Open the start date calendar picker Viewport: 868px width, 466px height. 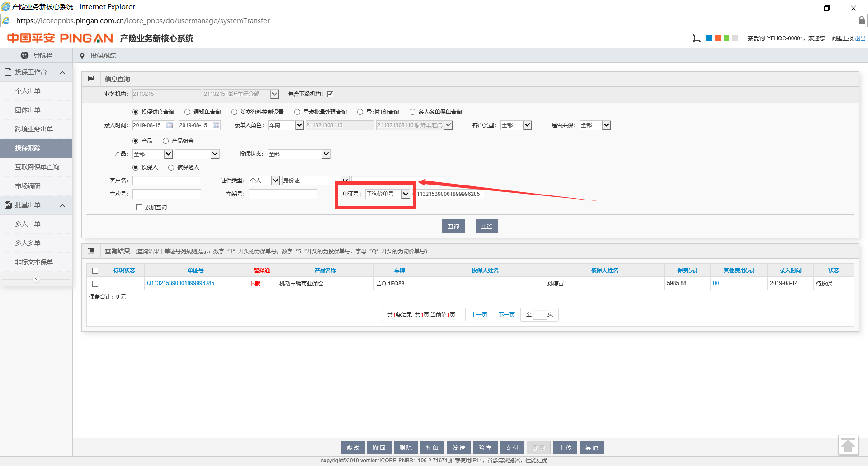pyautogui.click(x=170, y=125)
